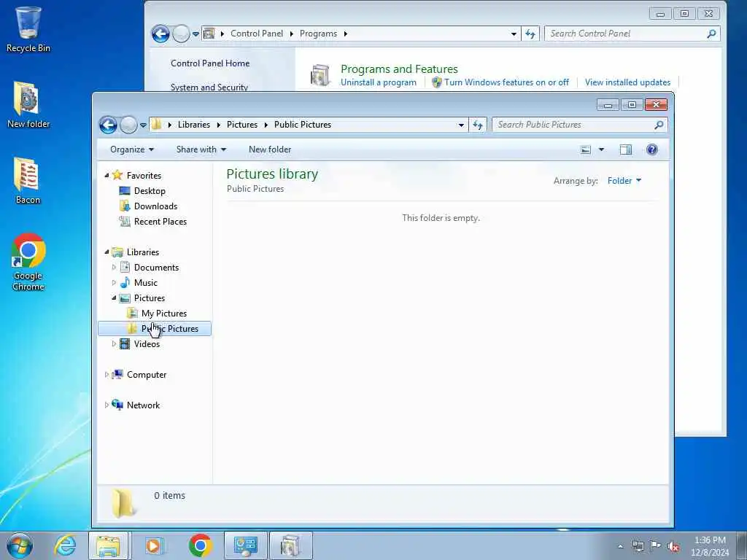Show the preview pane

(x=625, y=149)
